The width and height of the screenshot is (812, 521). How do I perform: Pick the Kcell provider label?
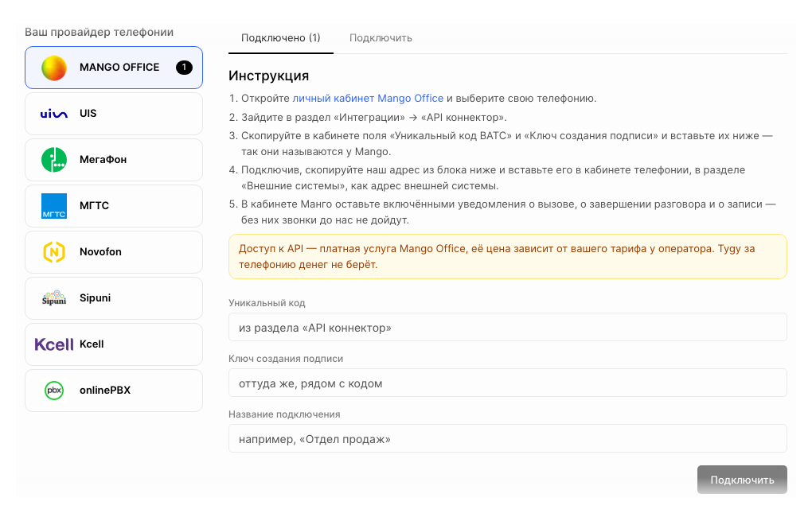tap(92, 344)
